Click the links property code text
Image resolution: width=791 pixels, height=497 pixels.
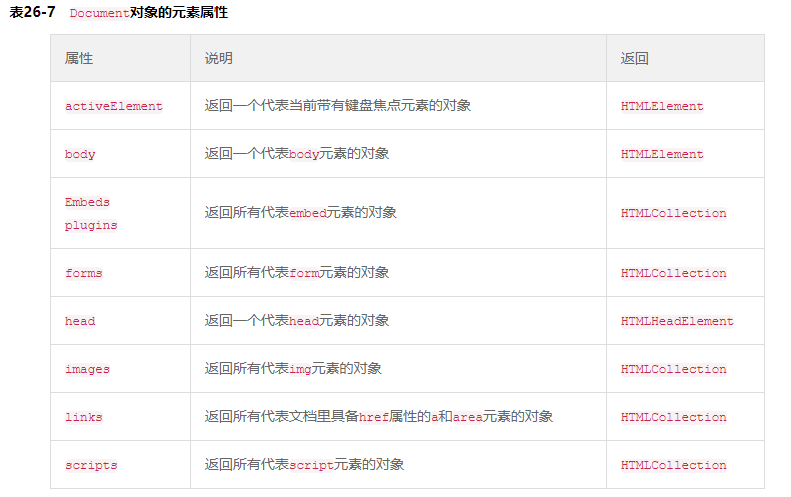[x=83, y=417]
